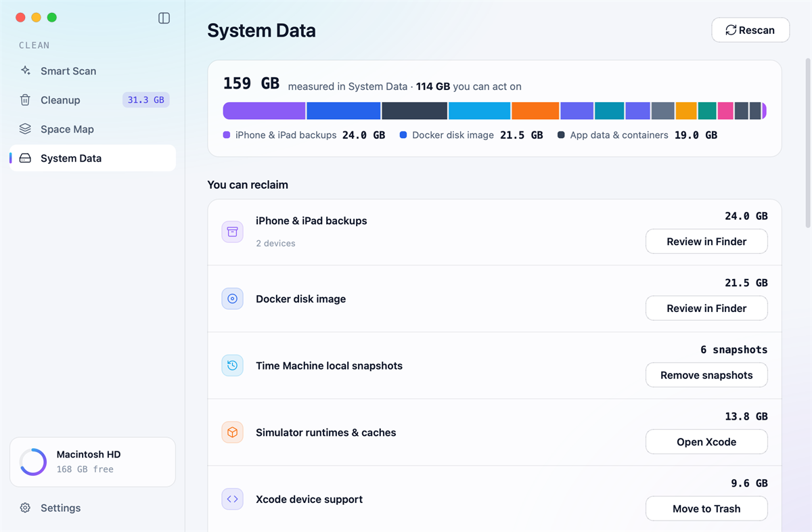
Task: Review Docker disk image in Finder
Action: pyautogui.click(x=706, y=308)
